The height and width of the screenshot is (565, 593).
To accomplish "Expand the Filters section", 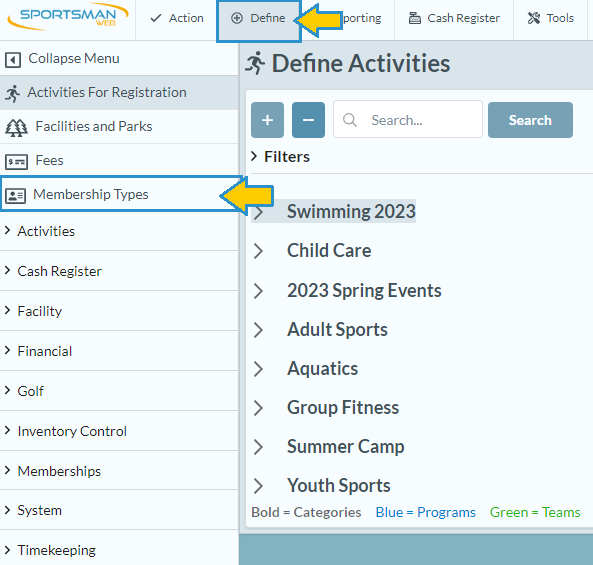I will point(280,157).
